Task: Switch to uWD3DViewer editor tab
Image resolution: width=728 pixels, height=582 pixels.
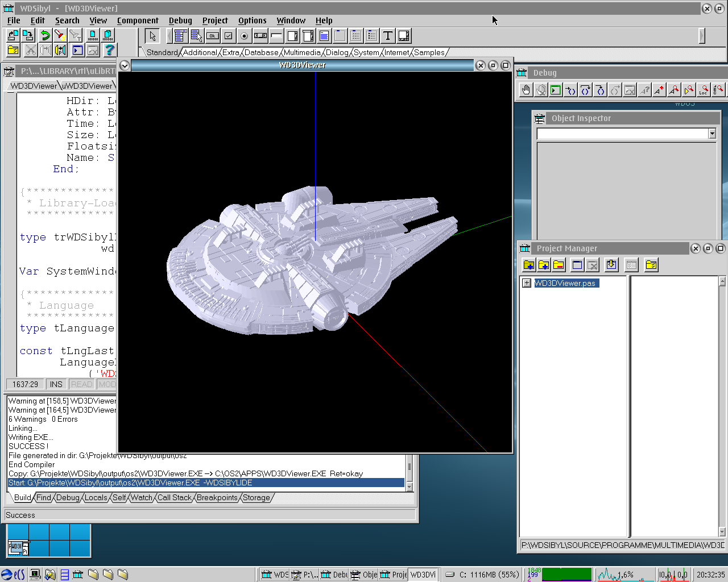Action: pyautogui.click(x=87, y=86)
